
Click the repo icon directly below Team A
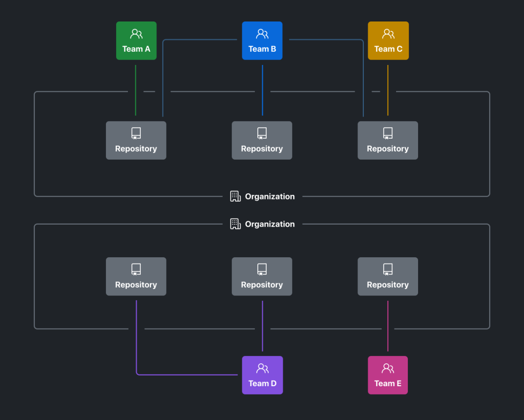point(136,134)
